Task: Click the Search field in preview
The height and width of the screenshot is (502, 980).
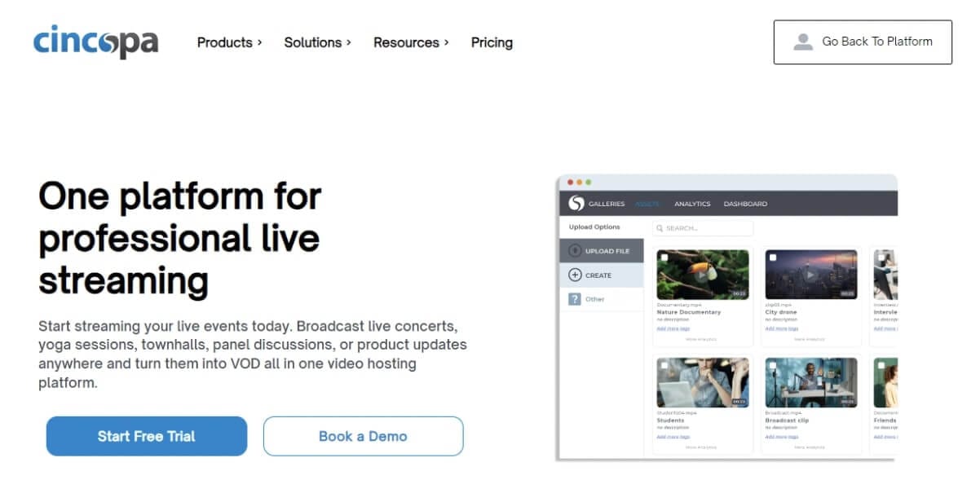Action: point(703,228)
